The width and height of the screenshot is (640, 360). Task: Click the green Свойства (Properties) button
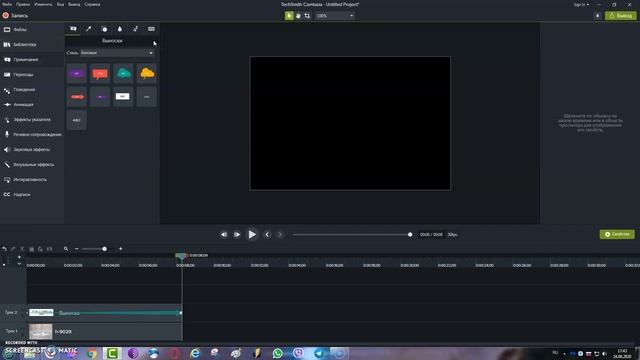pyautogui.click(x=617, y=234)
